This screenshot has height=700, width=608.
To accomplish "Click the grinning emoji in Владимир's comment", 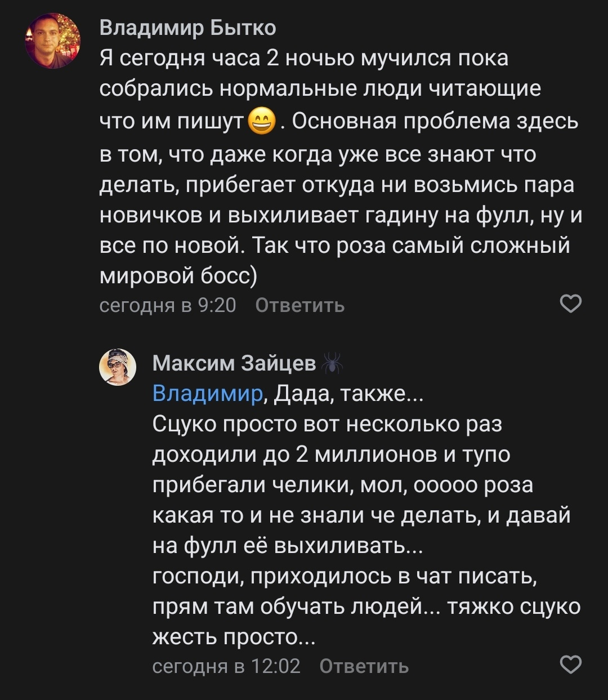I will pos(261,122).
